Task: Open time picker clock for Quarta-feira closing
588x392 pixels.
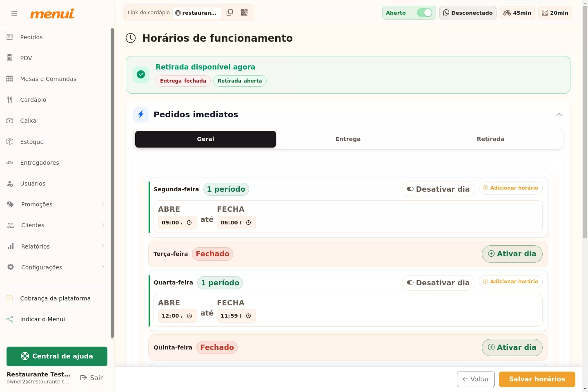Action: 249,316
